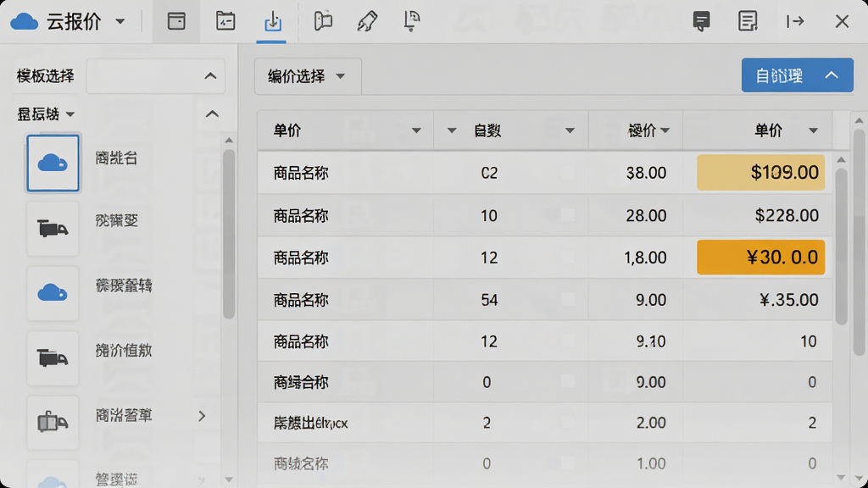Toggle checkbox in the row with quantity C2

pos(567,173)
